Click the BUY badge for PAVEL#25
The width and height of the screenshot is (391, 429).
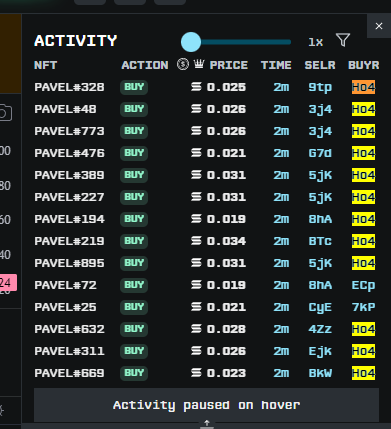[x=134, y=307]
